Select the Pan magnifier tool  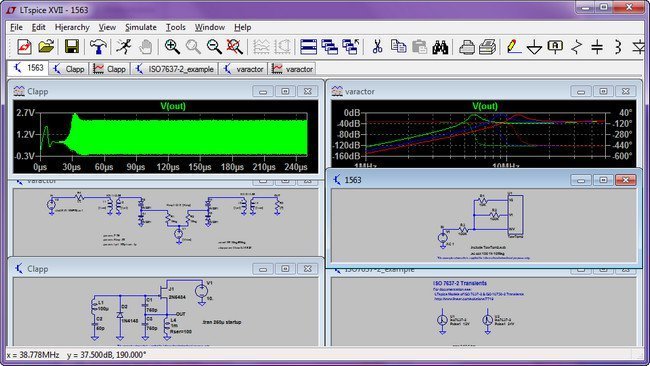[x=193, y=46]
